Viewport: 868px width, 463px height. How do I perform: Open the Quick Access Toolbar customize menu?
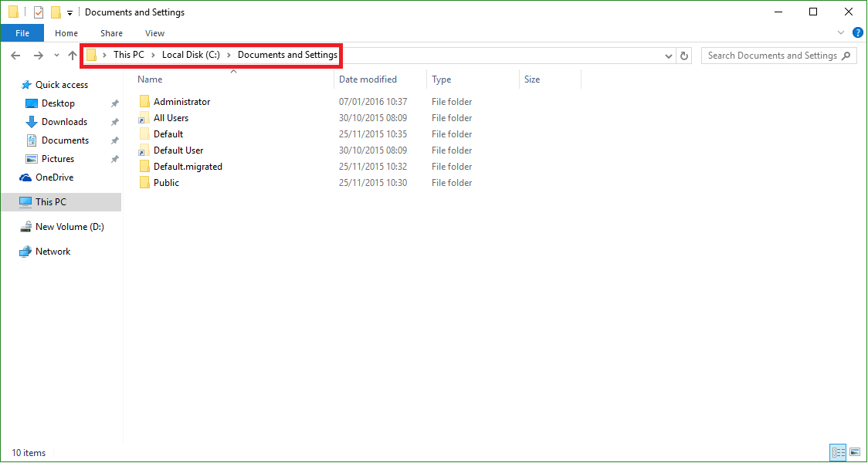[x=69, y=12]
